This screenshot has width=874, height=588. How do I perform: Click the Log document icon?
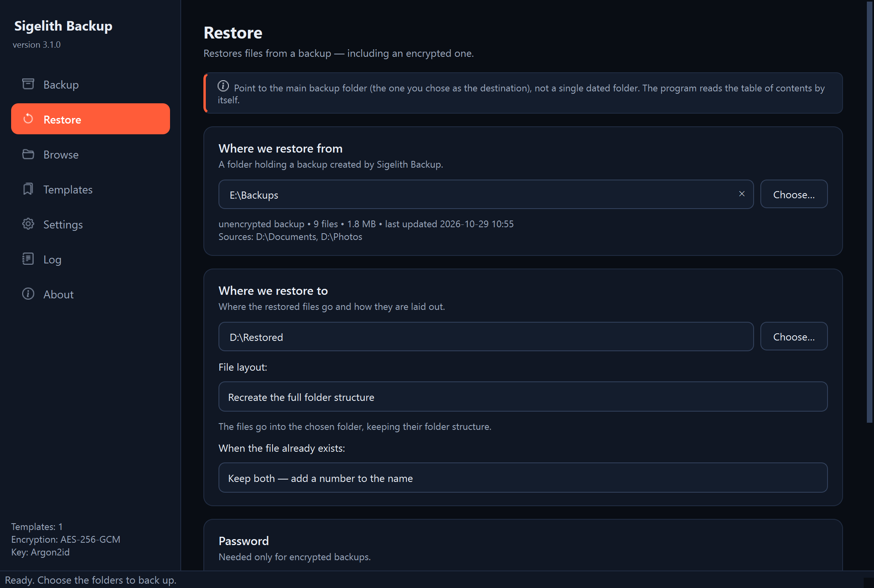28,259
